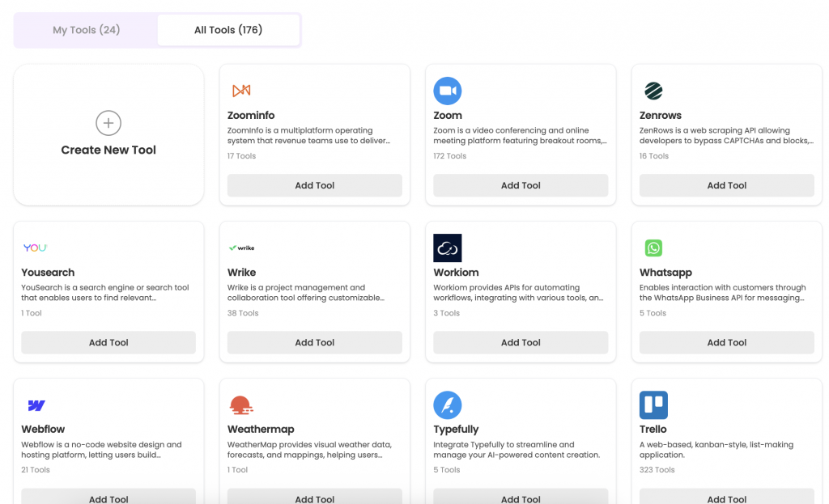The height and width of the screenshot is (504, 829).
Task: Click the Typefully AI-powered content description
Action: point(517,450)
